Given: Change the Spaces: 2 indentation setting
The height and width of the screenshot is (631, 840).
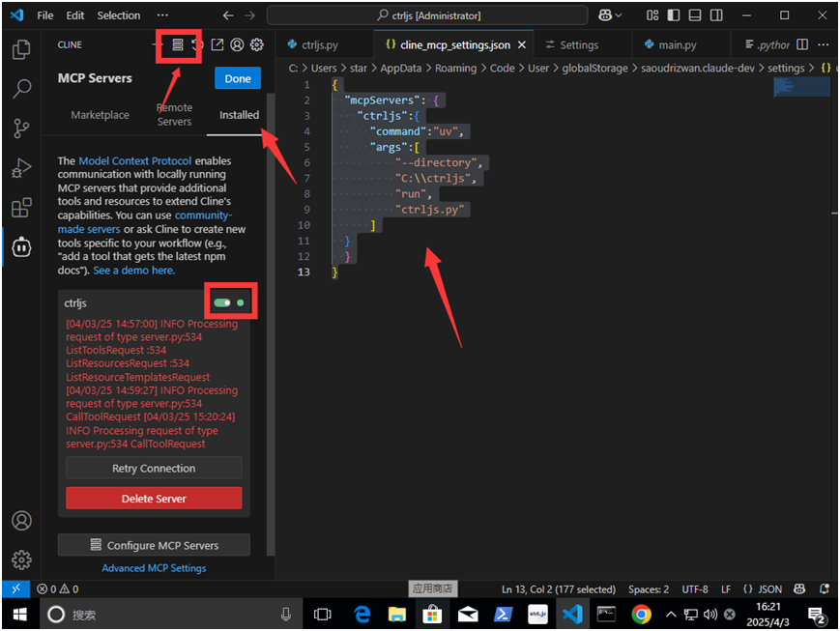Looking at the screenshot, I should tap(649, 589).
